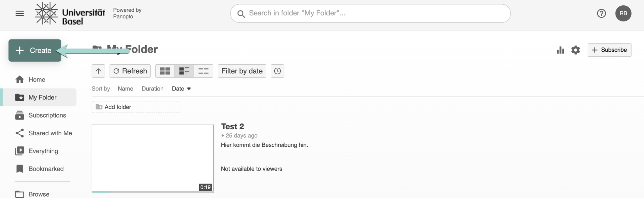Open the hamburger navigation menu
Image resolution: width=644 pixels, height=198 pixels.
pyautogui.click(x=20, y=13)
